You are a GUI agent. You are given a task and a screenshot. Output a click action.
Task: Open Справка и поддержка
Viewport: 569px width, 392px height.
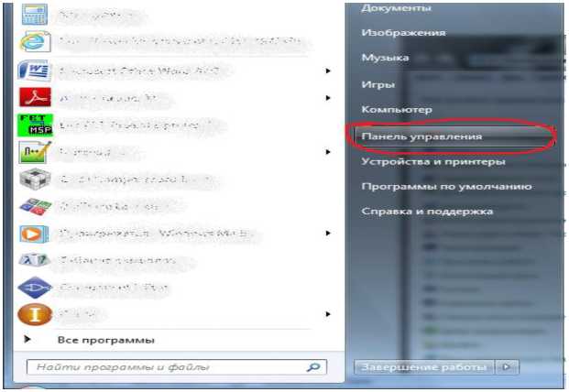[427, 212]
